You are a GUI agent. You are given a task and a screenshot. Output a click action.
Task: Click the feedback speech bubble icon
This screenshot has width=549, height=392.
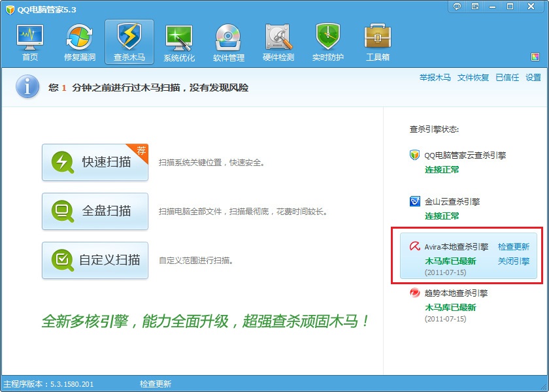[x=457, y=6]
